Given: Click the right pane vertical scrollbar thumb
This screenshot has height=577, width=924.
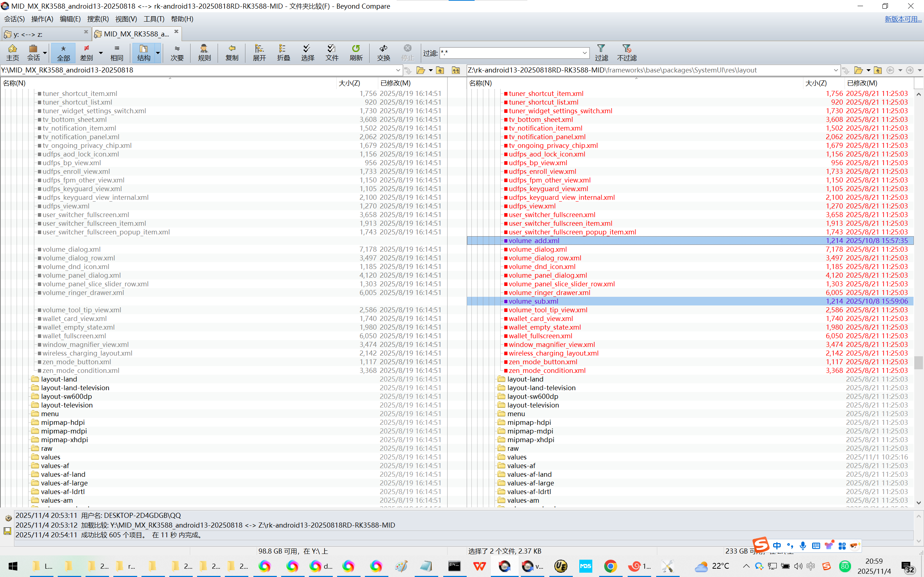Looking at the screenshot, I should (x=918, y=362).
